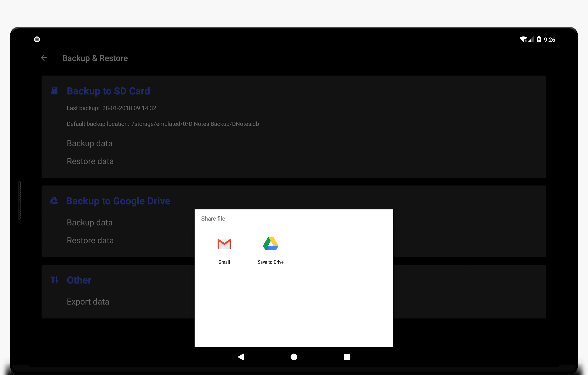The width and height of the screenshot is (588, 375).
Task: Tap the Save to Drive label
Action: [271, 262]
